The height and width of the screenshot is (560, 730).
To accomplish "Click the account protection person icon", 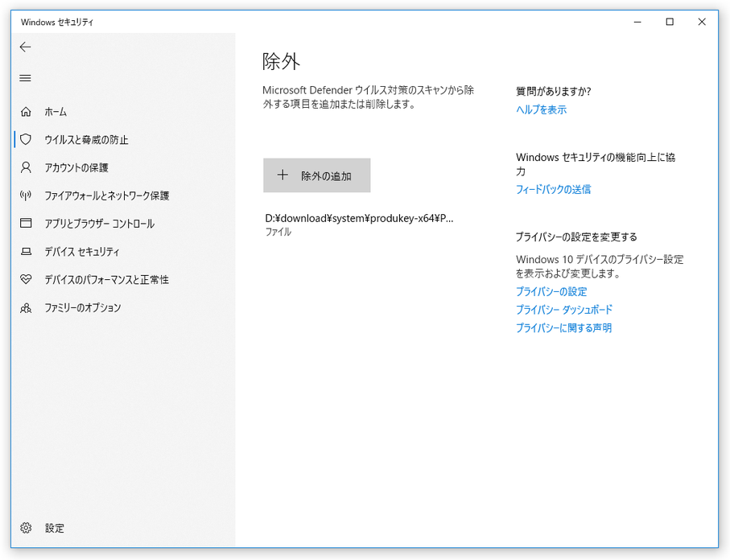I will (26, 167).
